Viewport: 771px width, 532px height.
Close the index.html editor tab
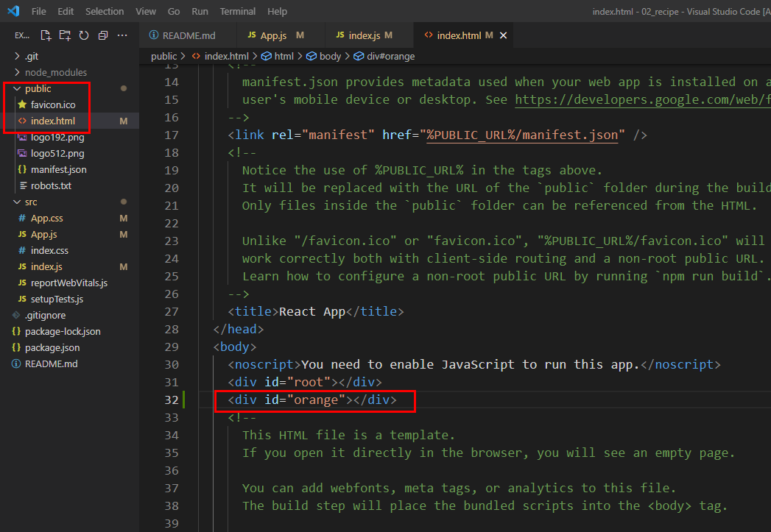pos(503,35)
